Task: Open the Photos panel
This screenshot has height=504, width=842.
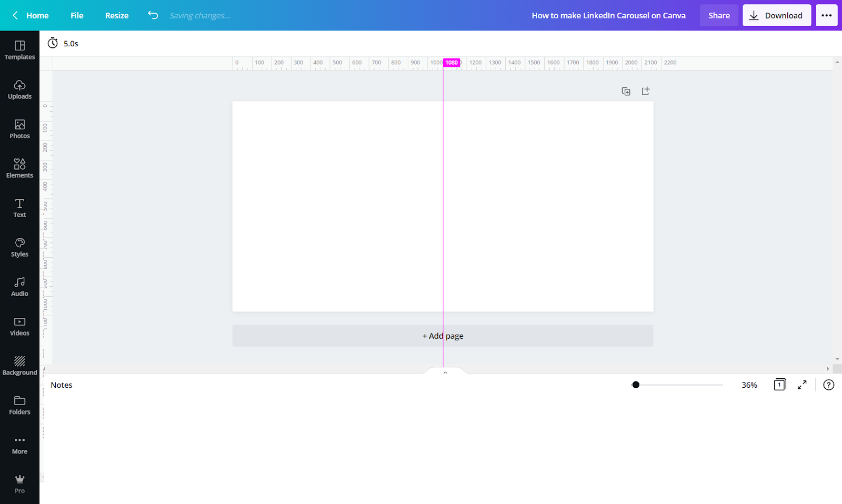Action: (x=19, y=129)
